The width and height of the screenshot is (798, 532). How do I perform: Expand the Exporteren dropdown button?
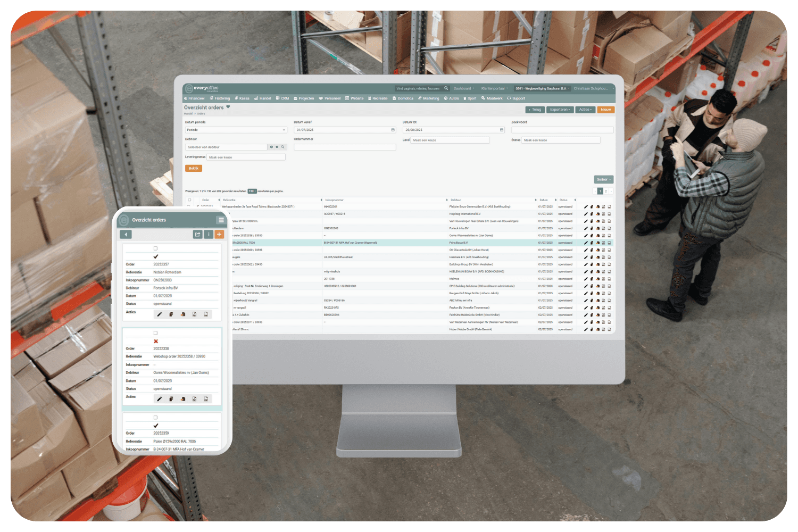[560, 110]
